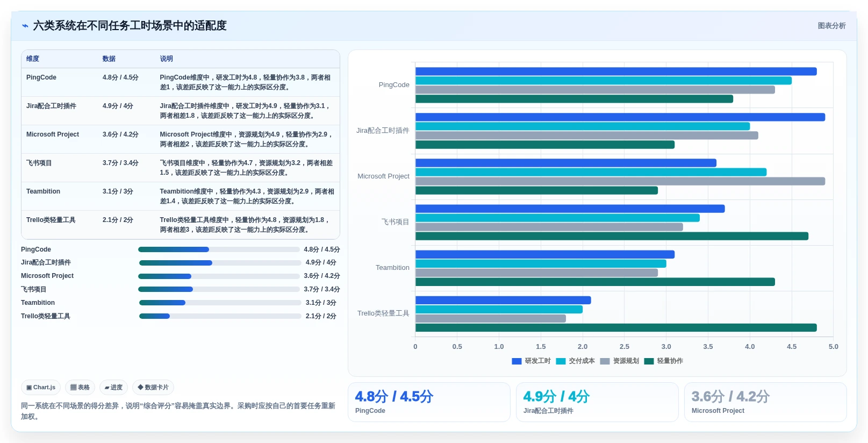The image size is (868, 443).
Task: Click the 飞书项目 progress bar
Action: click(x=219, y=289)
